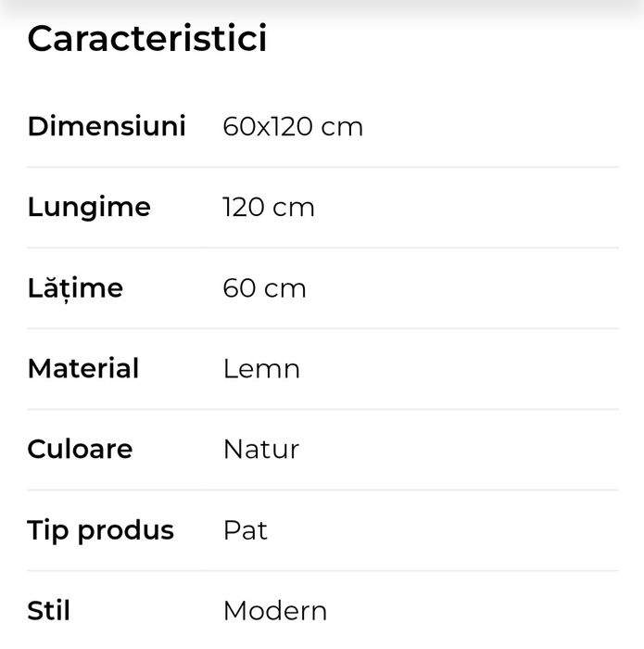Click the divider line below the Lungime row
The image size is (644, 649).
point(322,248)
